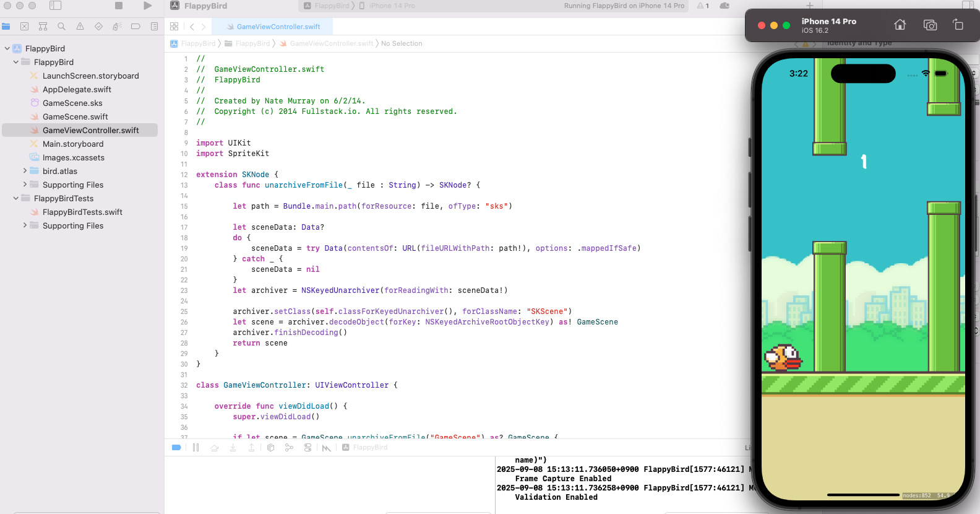
Task: Pause program execution in debug bar
Action: click(x=196, y=447)
